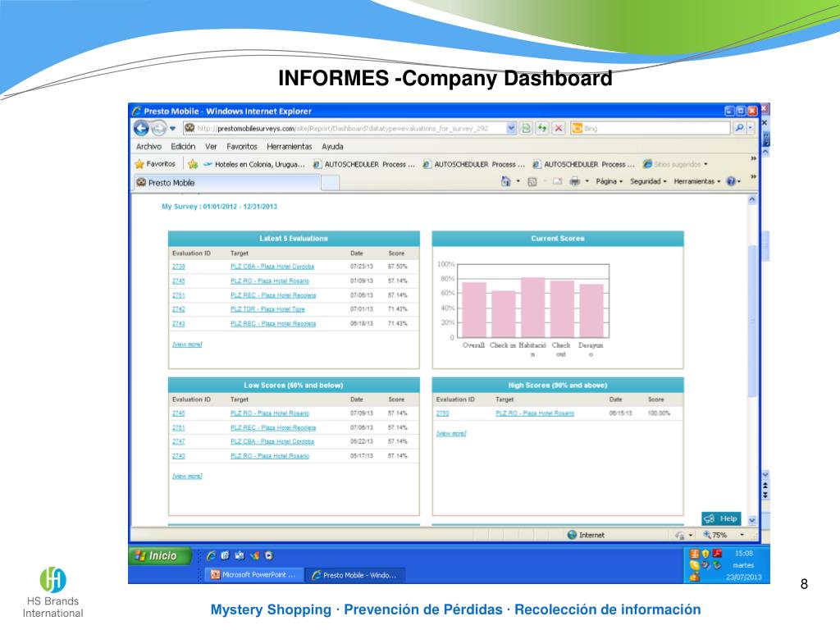Click the red Stop loading icon

click(559, 129)
